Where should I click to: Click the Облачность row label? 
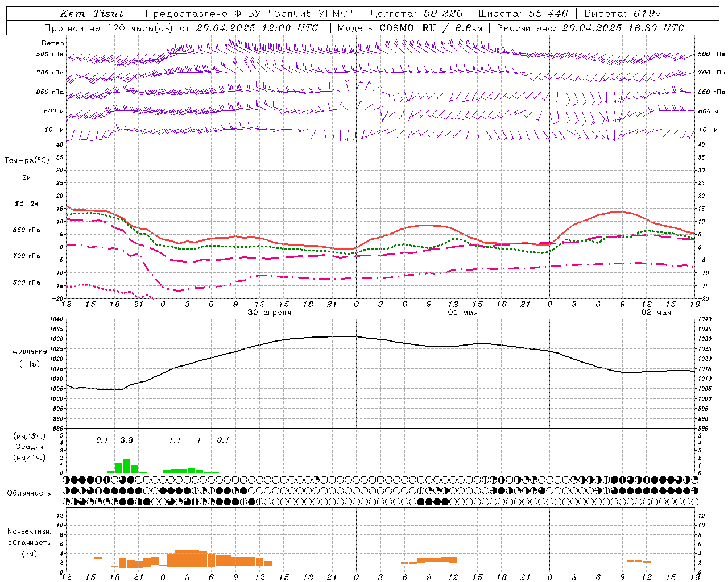coord(29,493)
